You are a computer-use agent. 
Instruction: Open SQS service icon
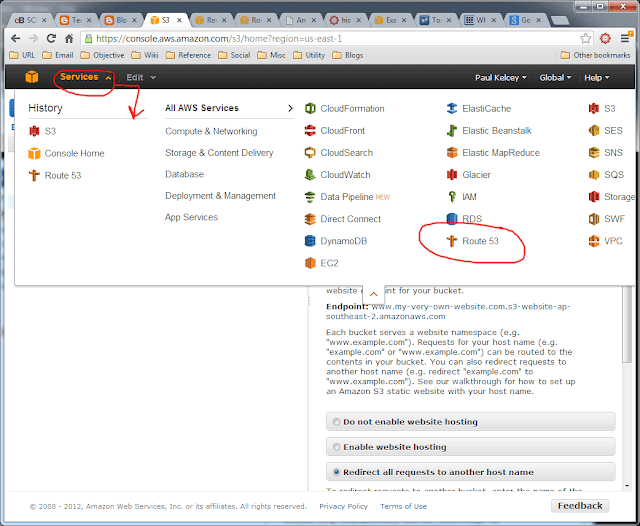coord(594,175)
